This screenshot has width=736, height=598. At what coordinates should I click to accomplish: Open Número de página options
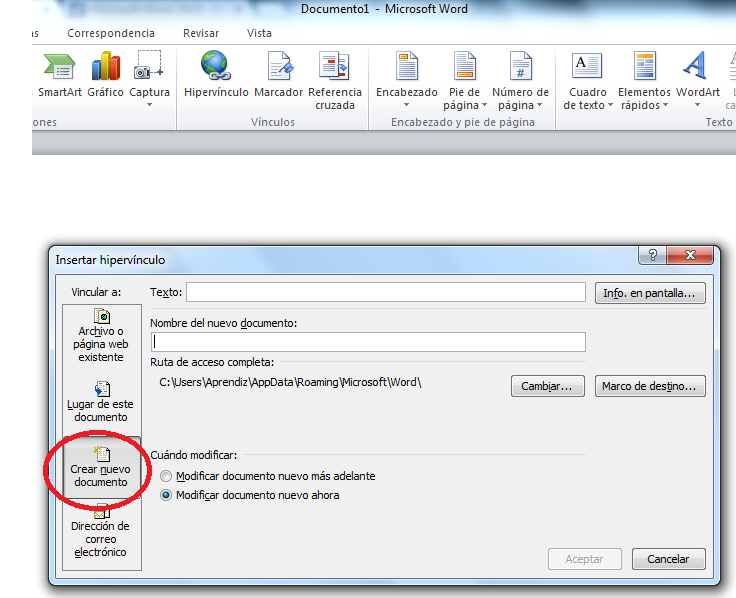pyautogui.click(x=520, y=81)
